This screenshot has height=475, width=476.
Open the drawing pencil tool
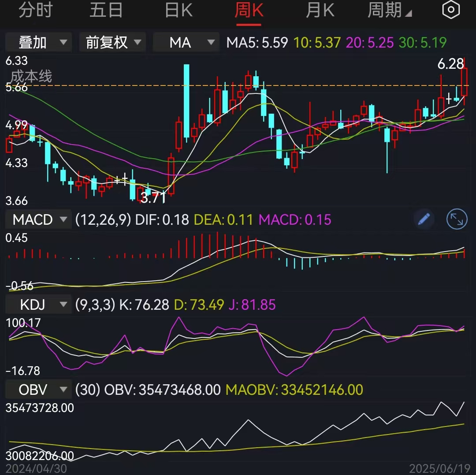424,219
